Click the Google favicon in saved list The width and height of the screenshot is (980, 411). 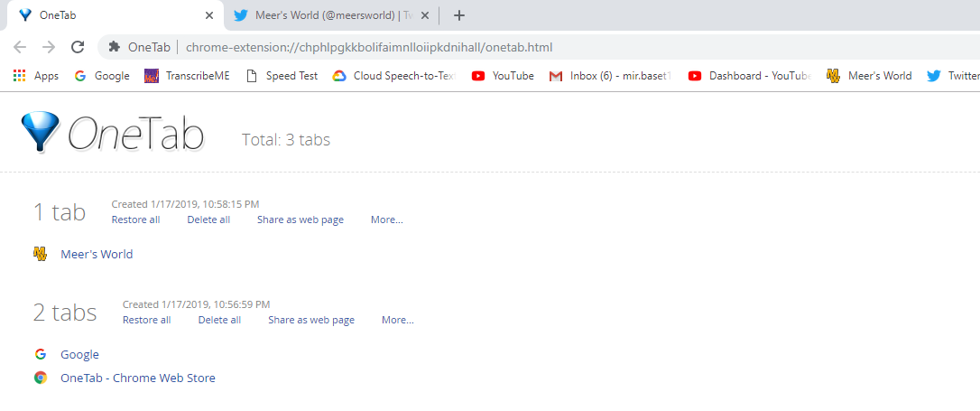pyautogui.click(x=41, y=354)
